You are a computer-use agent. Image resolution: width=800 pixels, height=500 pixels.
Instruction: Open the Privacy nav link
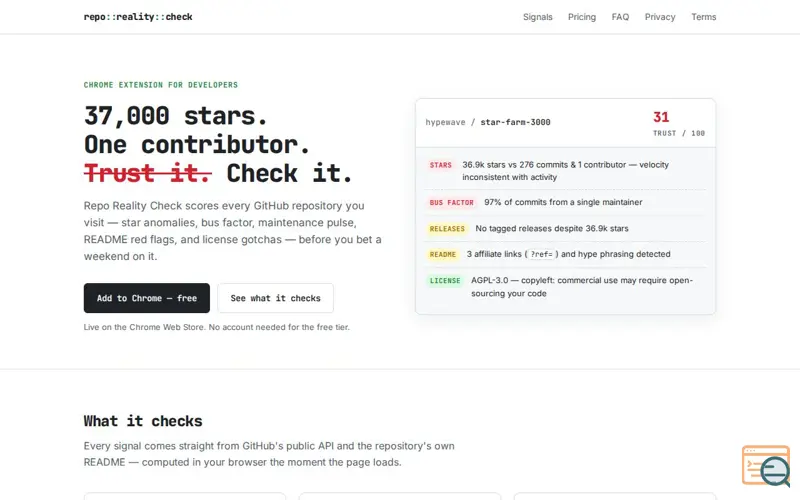(x=660, y=17)
